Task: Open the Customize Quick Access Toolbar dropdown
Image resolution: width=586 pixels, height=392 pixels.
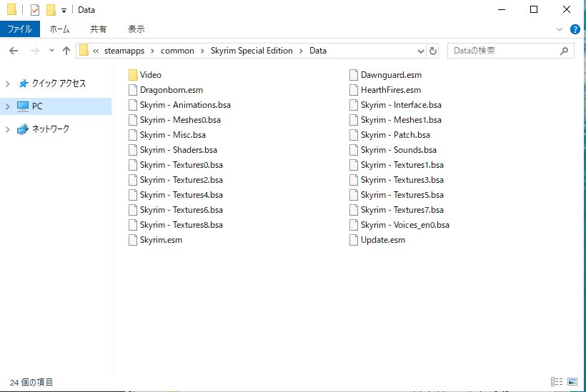Action: (64, 11)
